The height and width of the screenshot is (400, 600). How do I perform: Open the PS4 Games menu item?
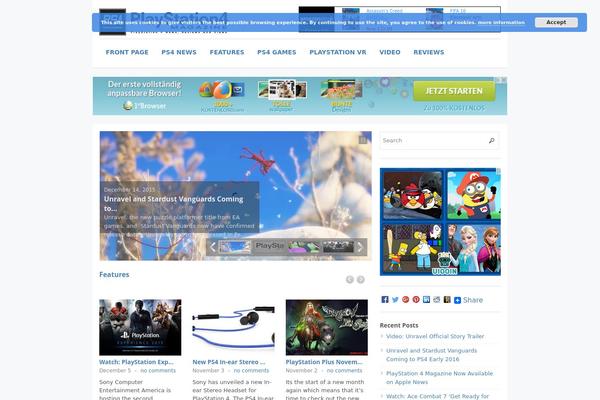tap(277, 52)
